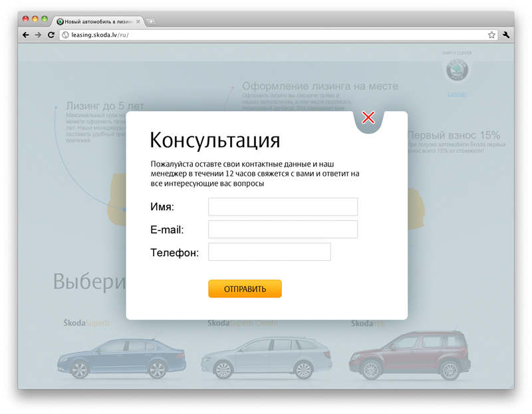Open a new tab with the plus button
The width and height of the screenshot is (532, 414).
pos(151,22)
